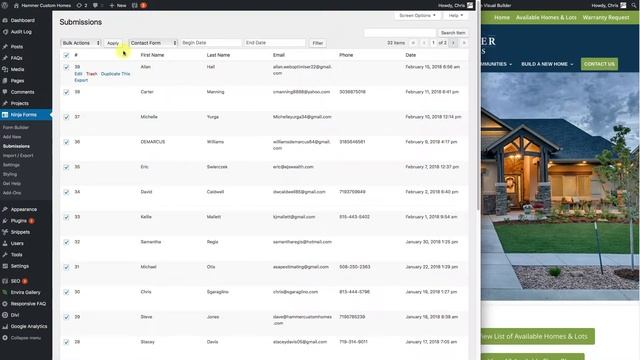The image size is (640, 360).
Task: Click the Users icon in sidebar
Action: (x=5, y=243)
